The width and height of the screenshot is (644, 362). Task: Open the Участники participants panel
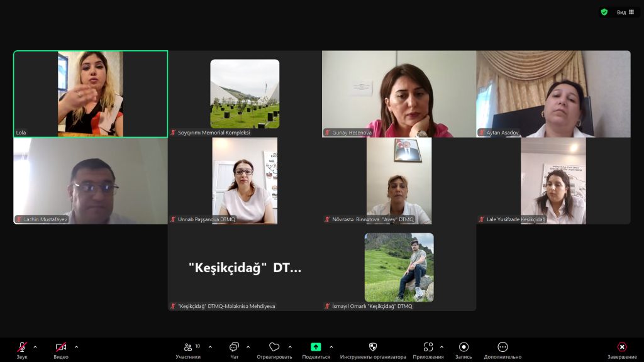tap(188, 350)
